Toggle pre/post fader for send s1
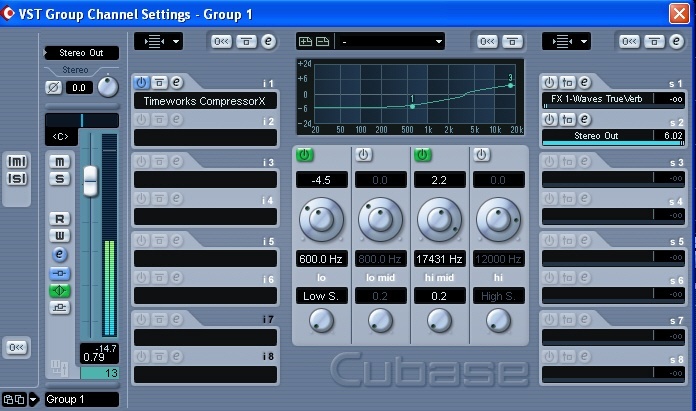Viewport: 696px width, 411px height. pos(567,82)
